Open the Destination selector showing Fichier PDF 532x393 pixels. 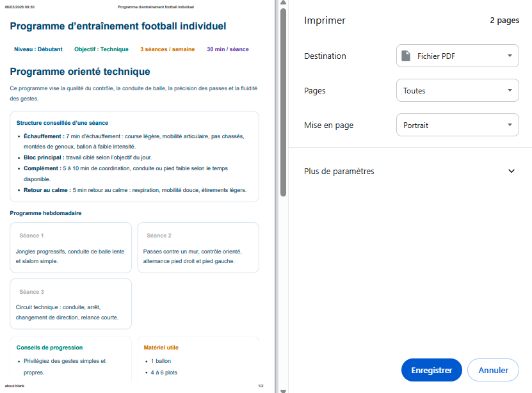457,55
